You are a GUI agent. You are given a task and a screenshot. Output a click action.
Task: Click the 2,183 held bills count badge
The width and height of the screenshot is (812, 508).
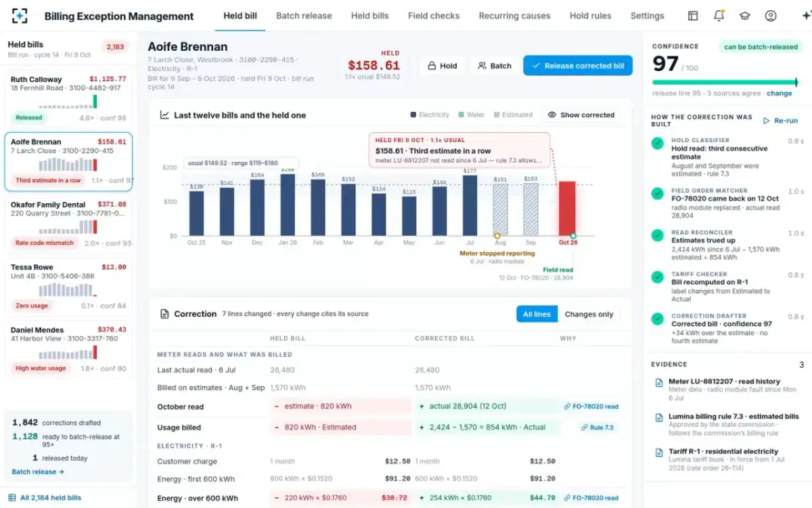(x=115, y=47)
